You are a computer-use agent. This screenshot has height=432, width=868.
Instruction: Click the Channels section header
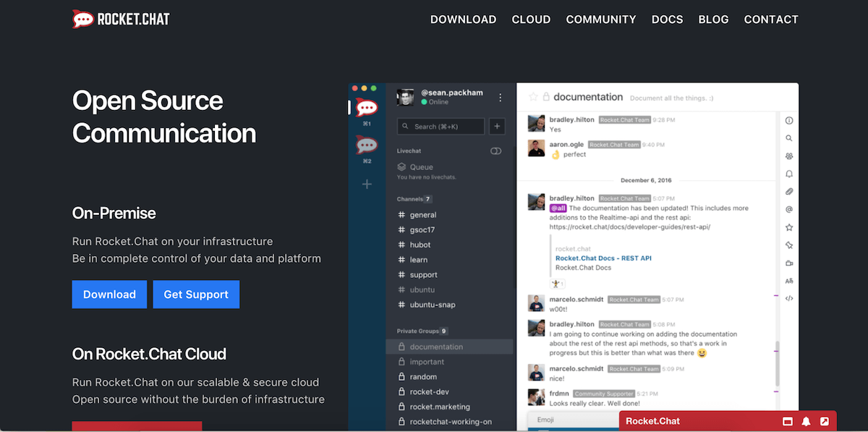pos(414,199)
